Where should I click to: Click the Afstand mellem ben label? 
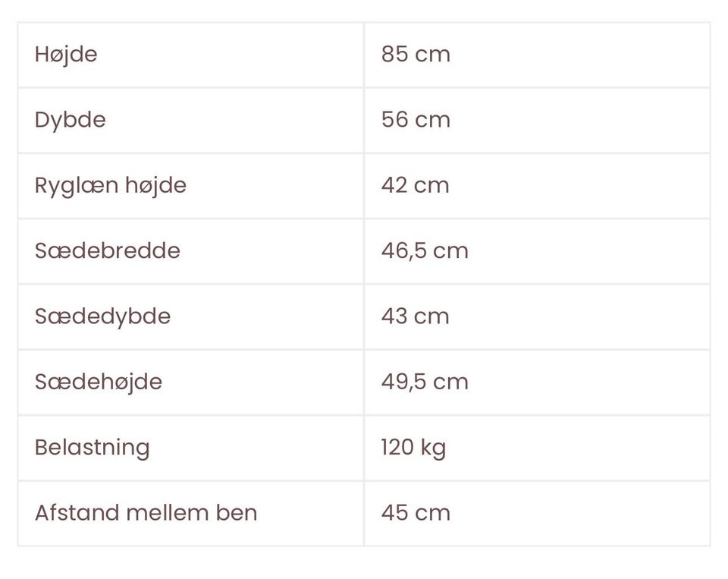tap(146, 512)
